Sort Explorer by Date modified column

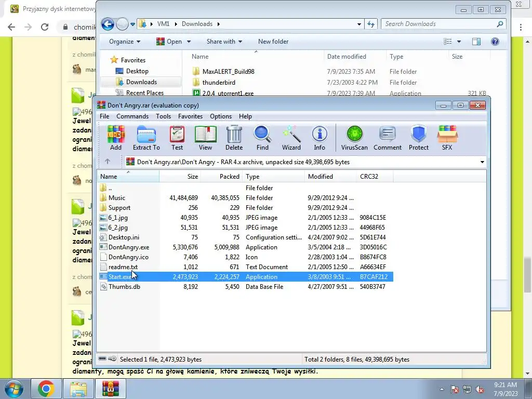355,57
